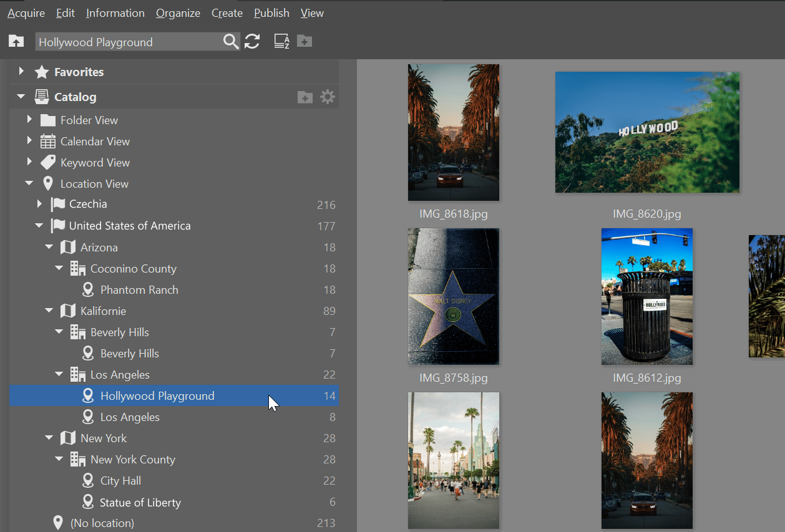Click the Arizona map icon

pyautogui.click(x=68, y=248)
